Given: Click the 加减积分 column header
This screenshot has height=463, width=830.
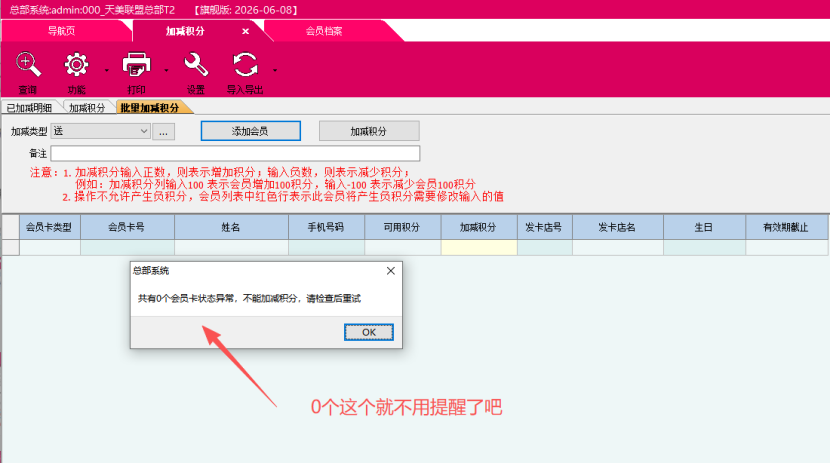Looking at the screenshot, I should pyautogui.click(x=479, y=227).
